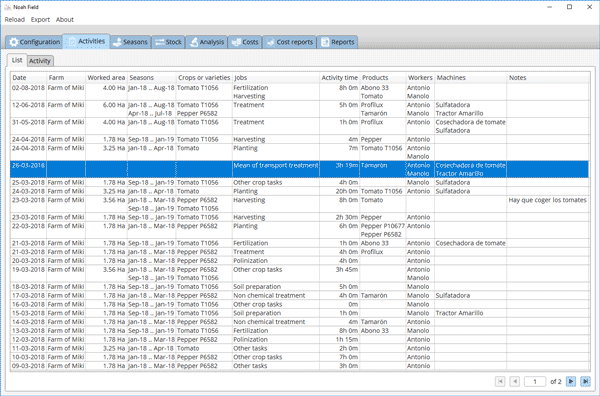
Task: Click the Machines column header
Action: pyautogui.click(x=471, y=78)
